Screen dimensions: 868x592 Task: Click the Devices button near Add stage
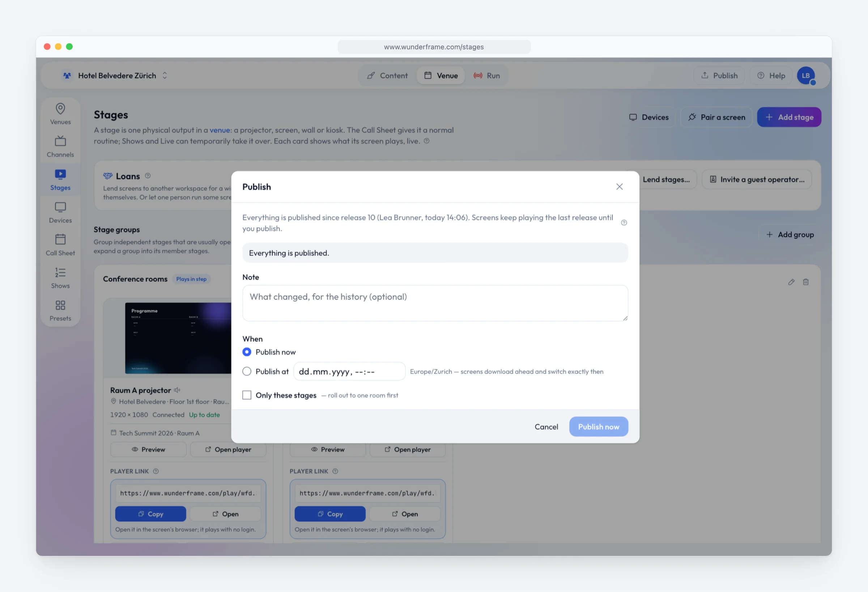[649, 117]
